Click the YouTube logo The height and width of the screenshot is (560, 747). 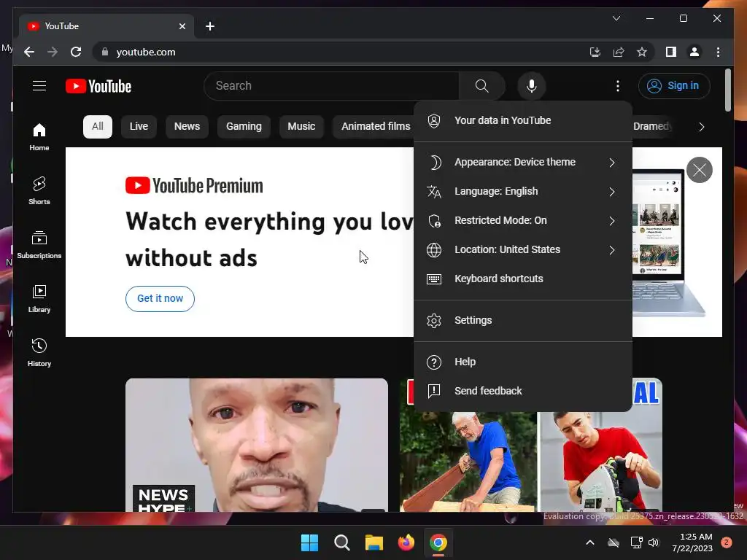[98, 86]
